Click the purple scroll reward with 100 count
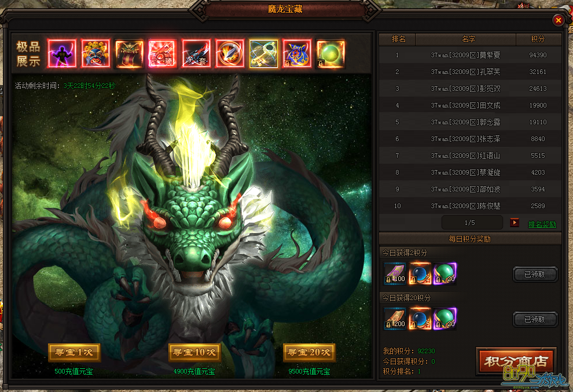Image resolution: width=573 pixels, height=392 pixels. [x=395, y=273]
